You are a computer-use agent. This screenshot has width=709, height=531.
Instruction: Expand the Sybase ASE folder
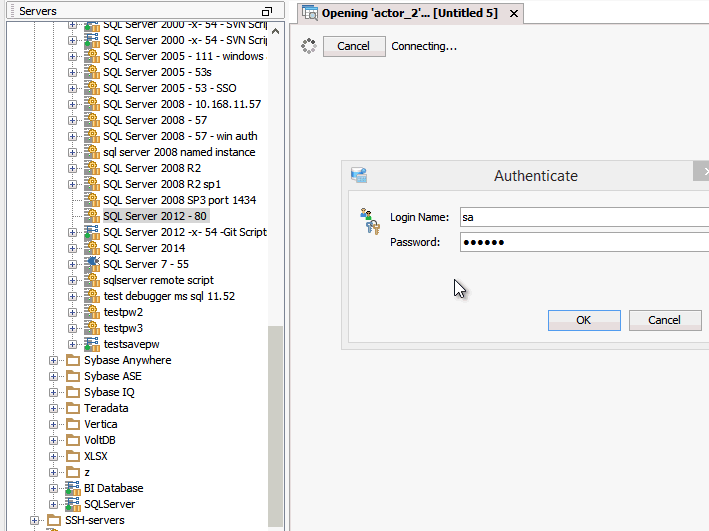coord(53,376)
